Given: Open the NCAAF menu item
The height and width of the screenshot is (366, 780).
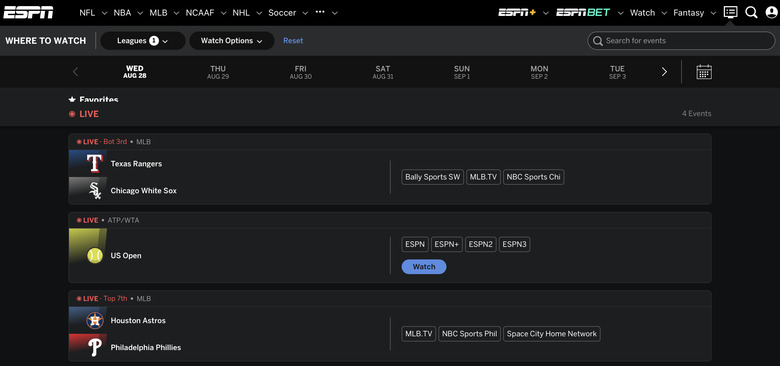Looking at the screenshot, I should click(200, 12).
